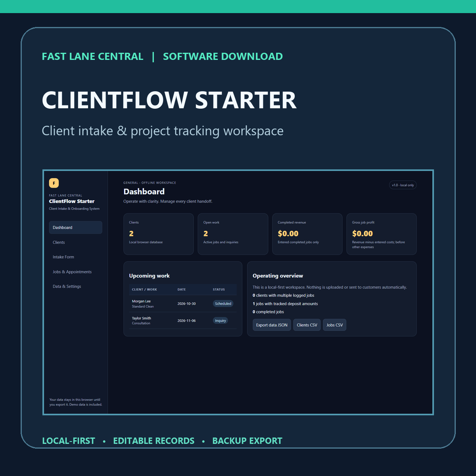Screen dimensions: 476x476
Task: Click the CLIENTFLOW STARTER banner title
Action: tap(169, 100)
